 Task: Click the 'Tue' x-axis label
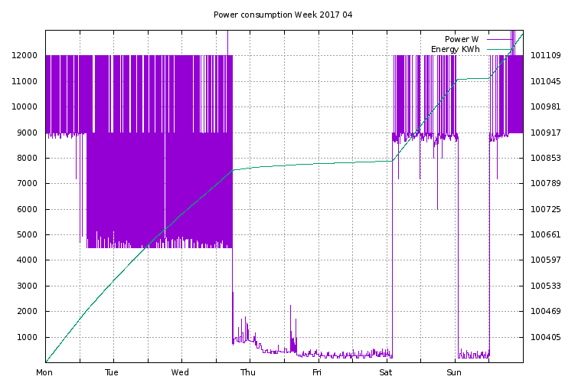[112, 372]
